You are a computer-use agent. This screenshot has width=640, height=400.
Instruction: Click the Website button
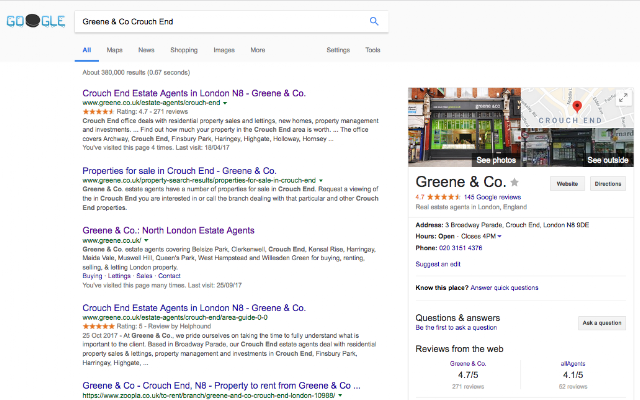tap(567, 184)
